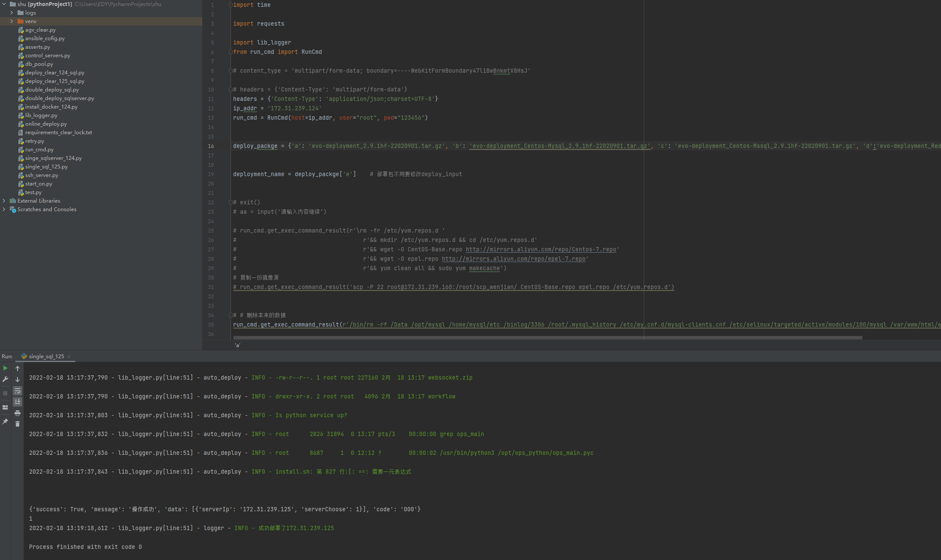Image resolution: width=941 pixels, height=560 pixels.
Task: Select install_docker_124.py file
Action: (51, 107)
